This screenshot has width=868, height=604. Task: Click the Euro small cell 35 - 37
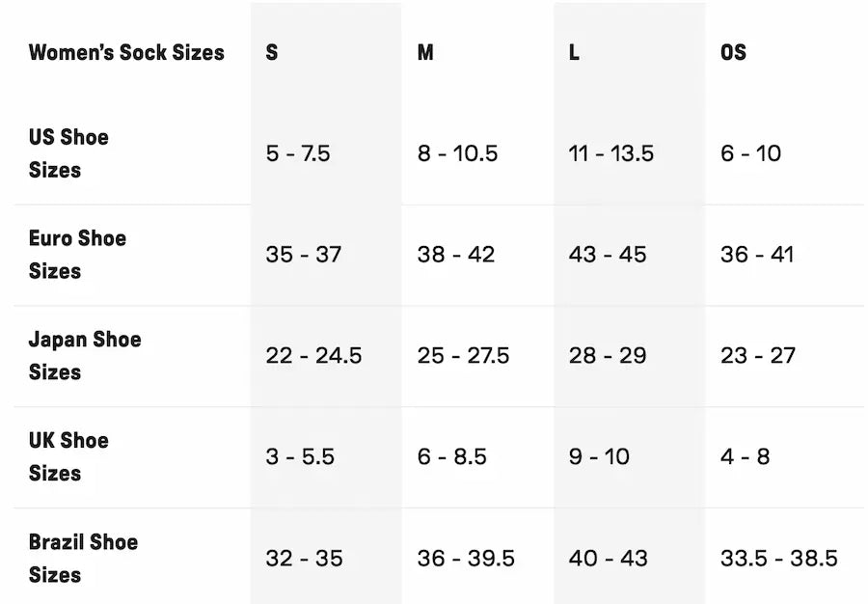coord(304,255)
